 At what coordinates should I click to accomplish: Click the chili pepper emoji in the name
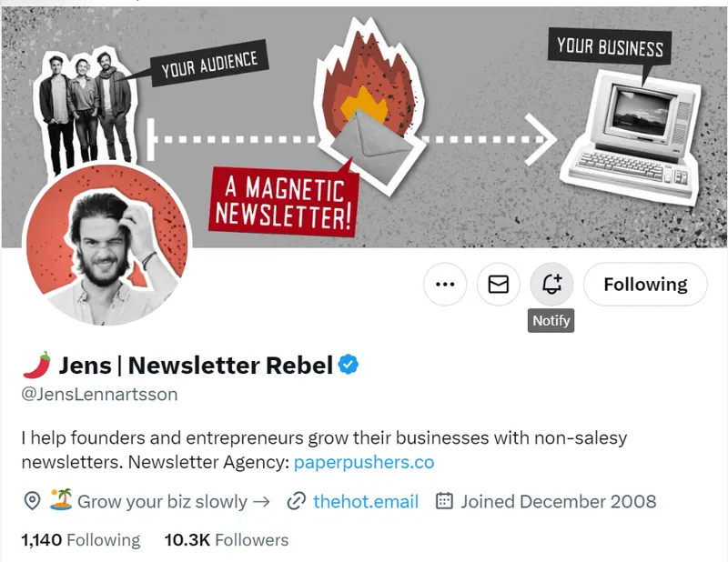[x=36, y=366]
